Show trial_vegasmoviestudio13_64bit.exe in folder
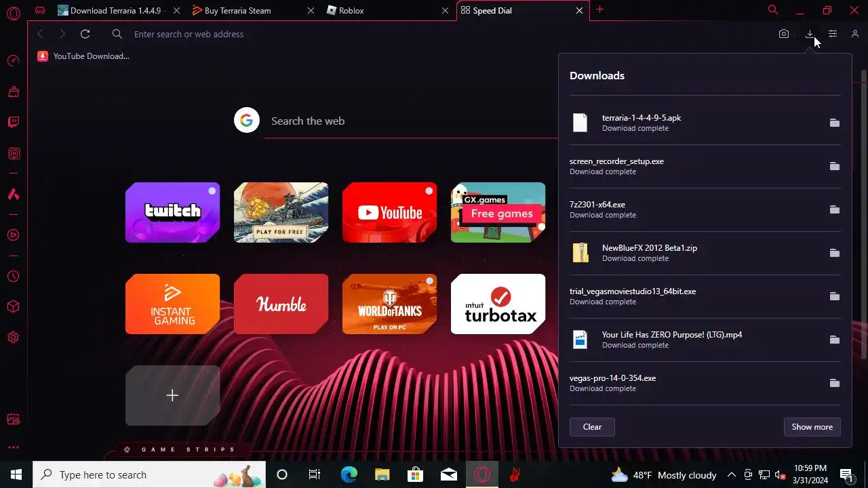 click(x=835, y=296)
